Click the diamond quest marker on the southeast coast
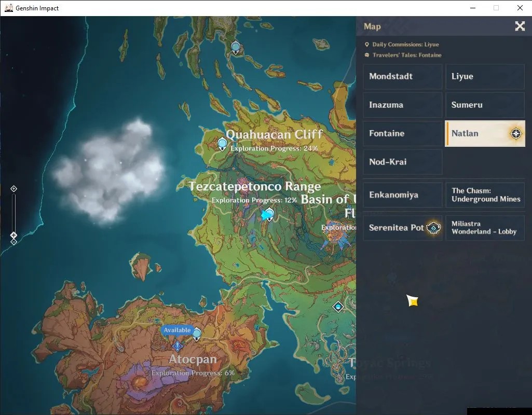The image size is (532, 415). point(338,307)
